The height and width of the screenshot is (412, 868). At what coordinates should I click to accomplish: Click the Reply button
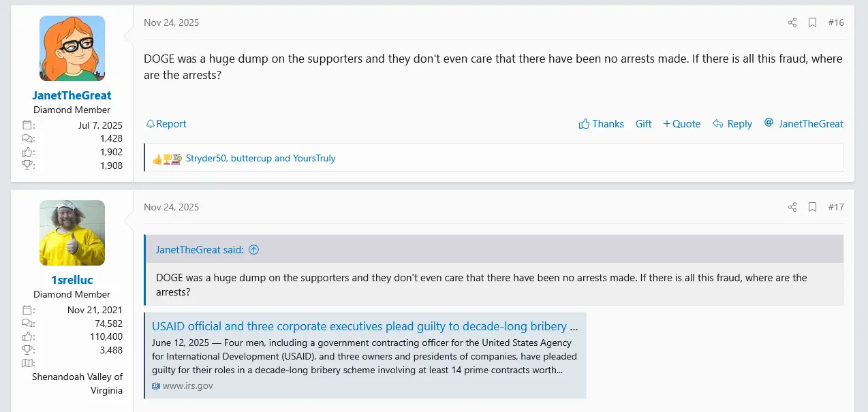point(732,124)
